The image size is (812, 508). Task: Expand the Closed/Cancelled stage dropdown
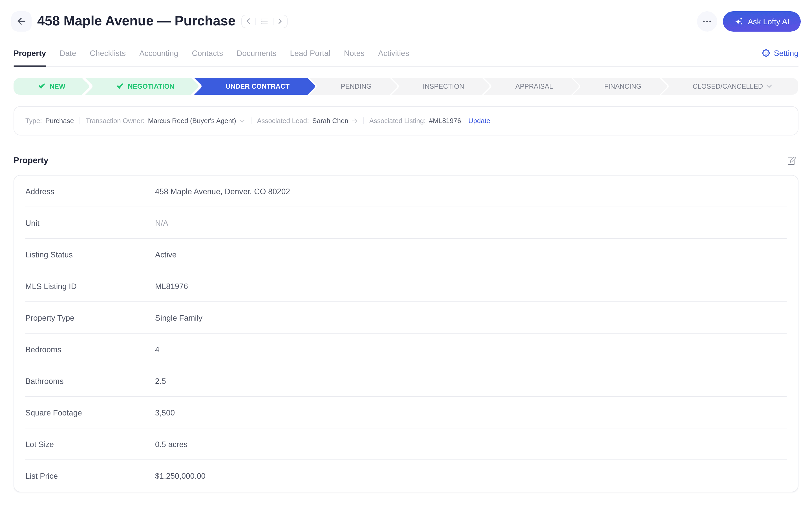pos(769,86)
